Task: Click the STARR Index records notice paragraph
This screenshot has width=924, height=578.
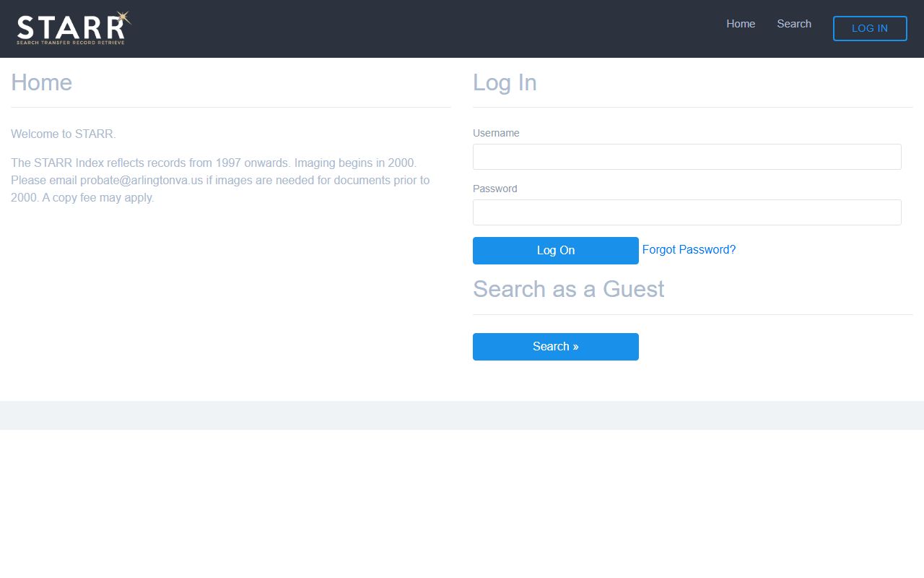Action: pyautogui.click(x=220, y=181)
